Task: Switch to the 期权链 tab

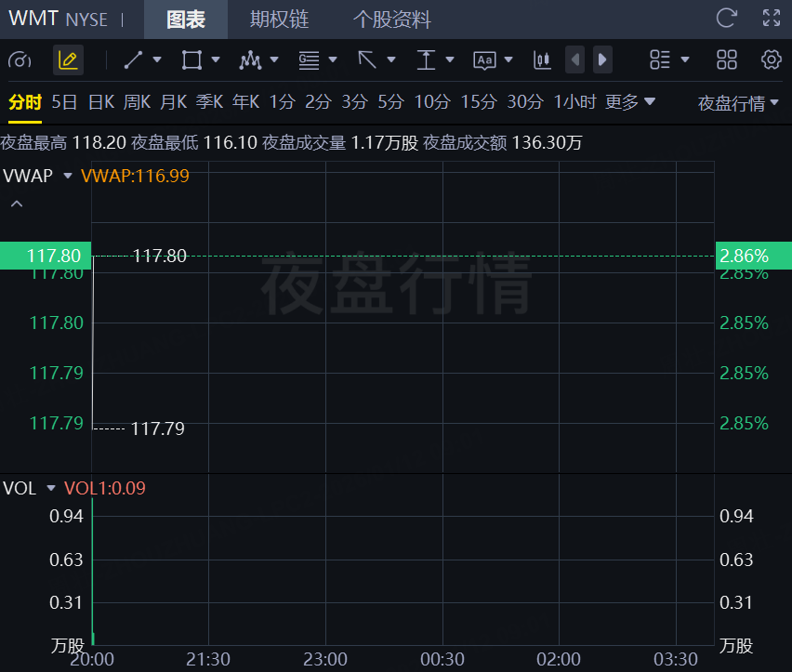Action: (279, 20)
